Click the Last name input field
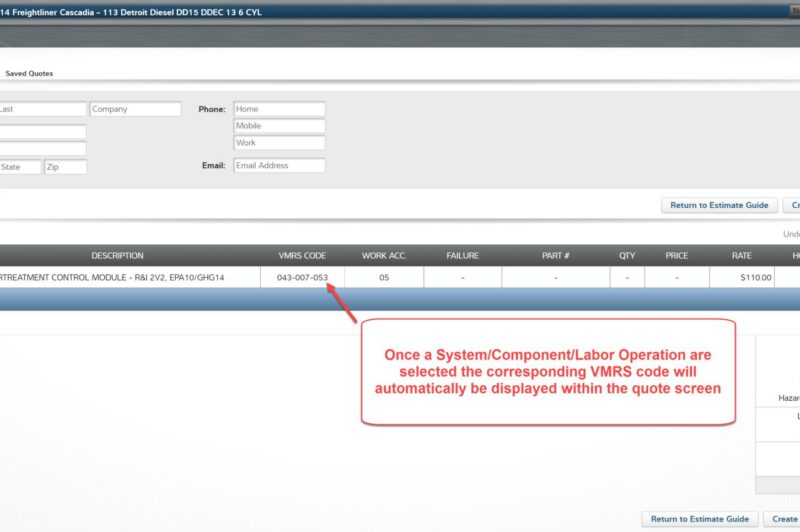 (42, 109)
